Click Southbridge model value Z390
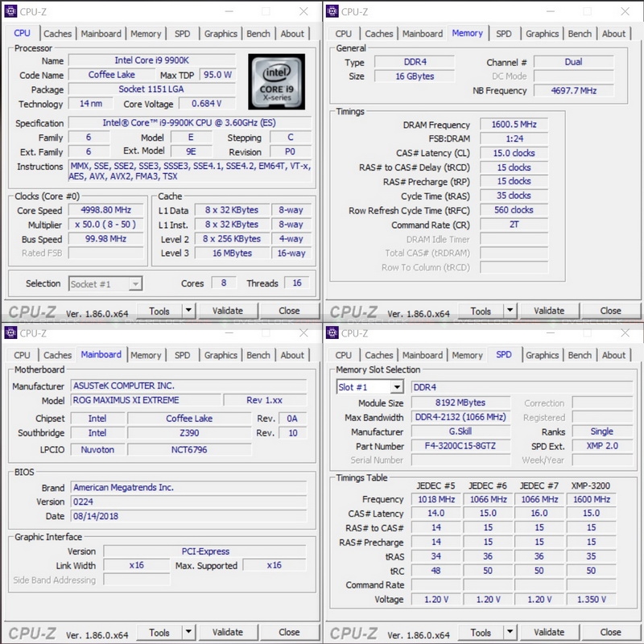Viewport: 644px width, 644px height. 189,433
